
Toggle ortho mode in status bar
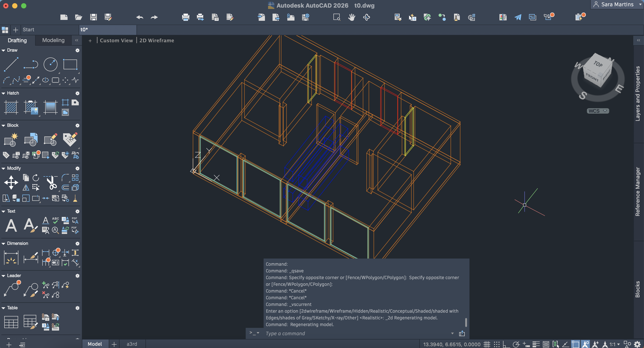pos(506,344)
